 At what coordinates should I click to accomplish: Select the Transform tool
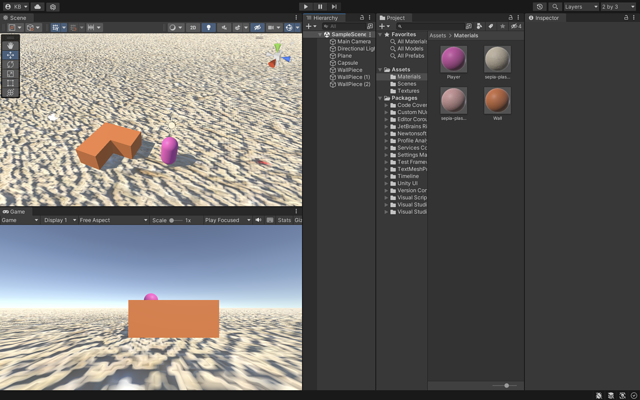pos(11,93)
